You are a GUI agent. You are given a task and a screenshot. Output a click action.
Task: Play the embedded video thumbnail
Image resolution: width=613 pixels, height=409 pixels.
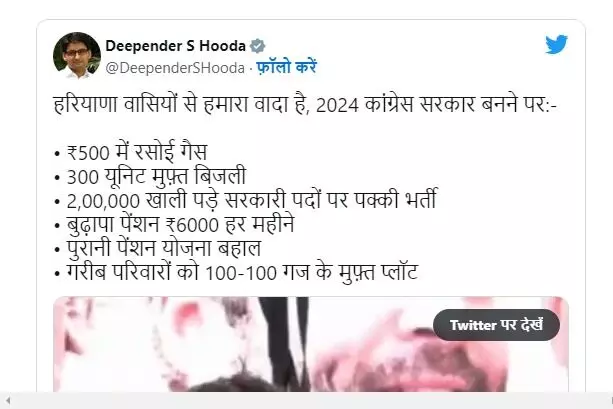coord(311,344)
